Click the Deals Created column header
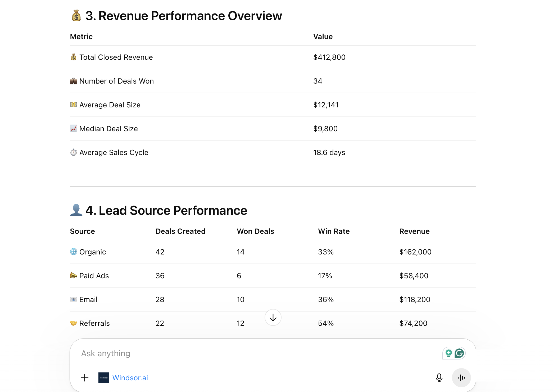This screenshot has height=392, width=553. click(180, 231)
